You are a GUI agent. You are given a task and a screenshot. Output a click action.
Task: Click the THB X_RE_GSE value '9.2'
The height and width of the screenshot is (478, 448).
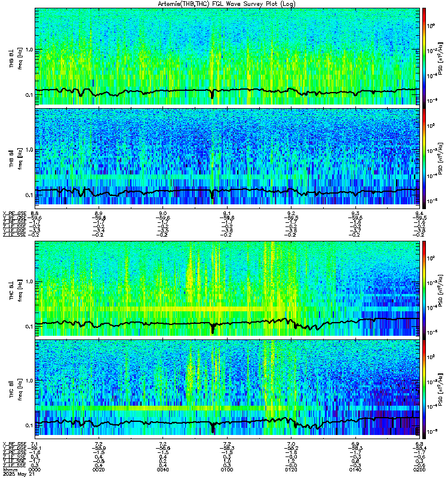pyautogui.click(x=291, y=213)
